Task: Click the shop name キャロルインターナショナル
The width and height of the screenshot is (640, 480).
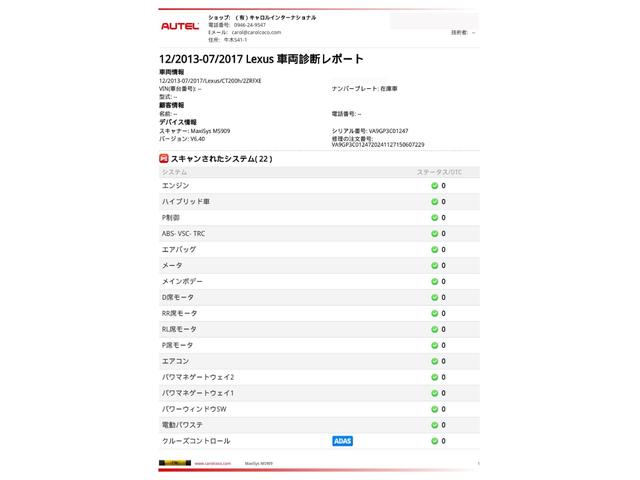Action: 276,18
